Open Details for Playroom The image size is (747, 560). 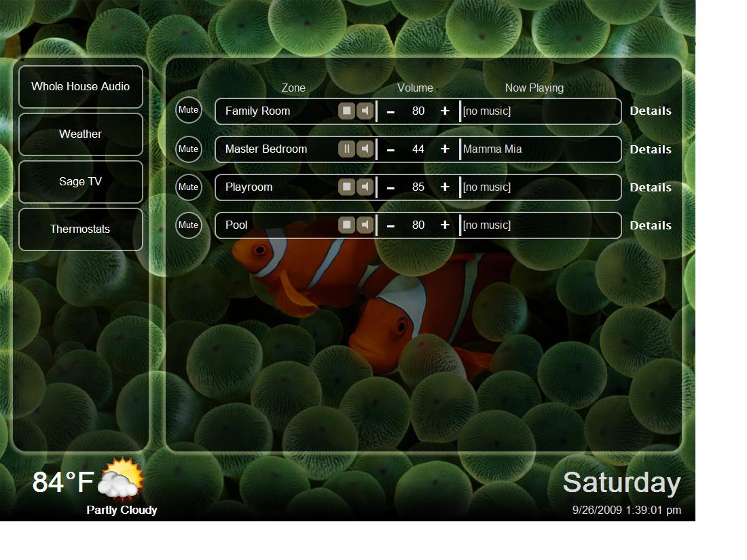[x=651, y=187]
